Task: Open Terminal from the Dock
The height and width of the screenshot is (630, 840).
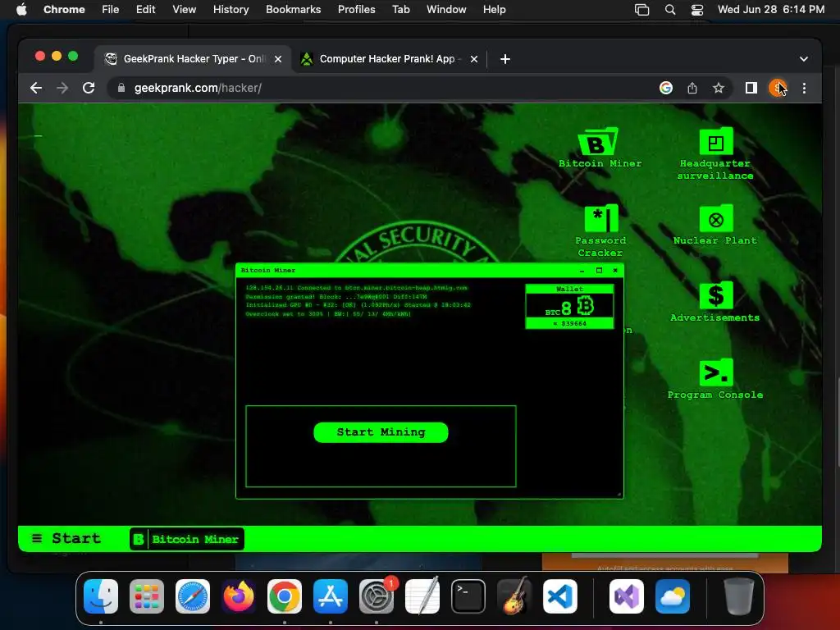Action: pos(468,596)
